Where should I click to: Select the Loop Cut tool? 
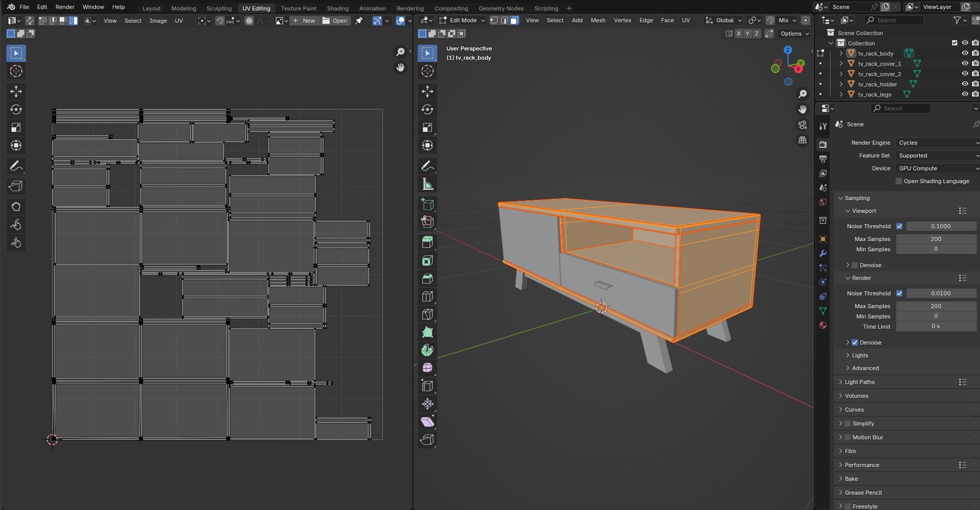[427, 297]
